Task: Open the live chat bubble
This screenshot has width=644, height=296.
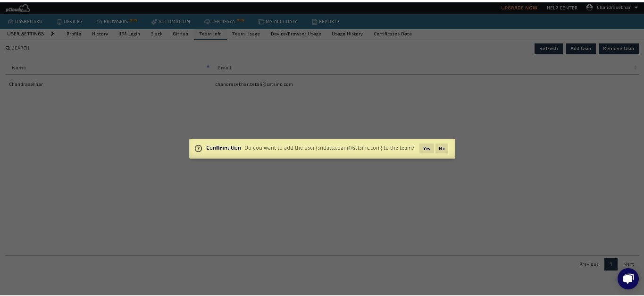Action: tap(628, 279)
